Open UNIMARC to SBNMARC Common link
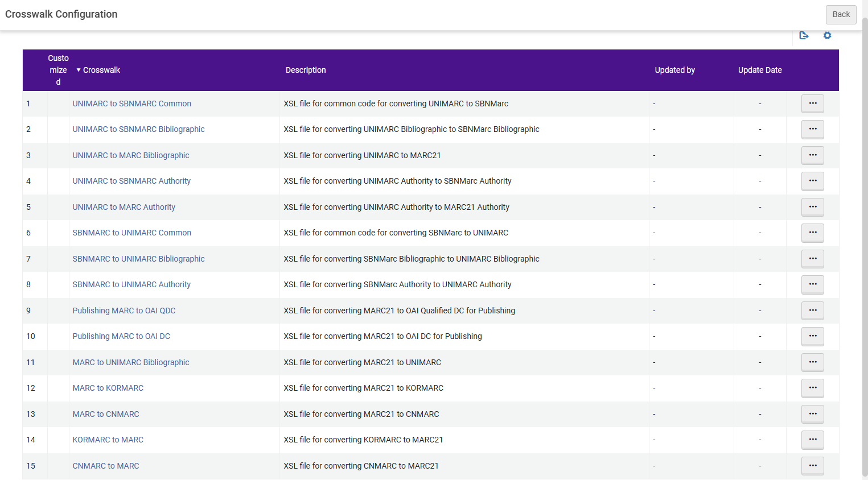This screenshot has width=868, height=480. click(131, 104)
